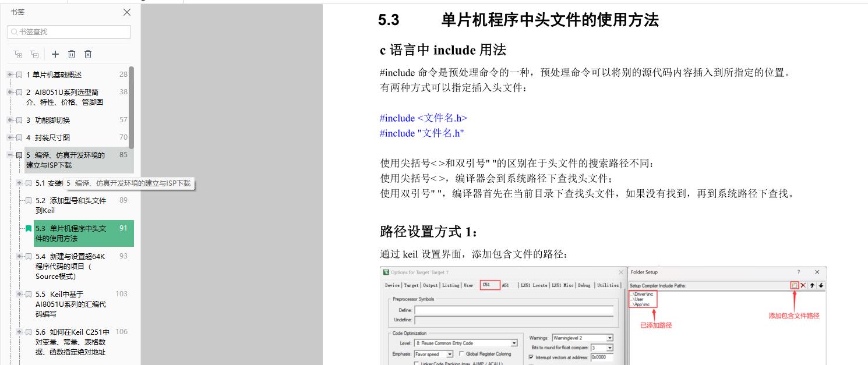Open bookmark 4 封装尺寸图
The width and height of the screenshot is (868, 365).
(x=48, y=137)
